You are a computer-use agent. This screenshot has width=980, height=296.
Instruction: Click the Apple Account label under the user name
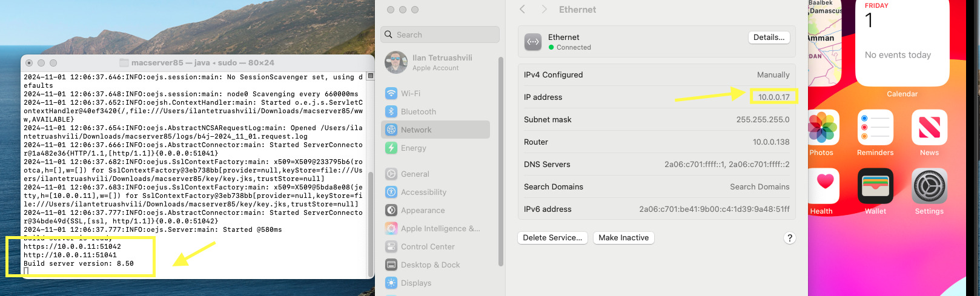[x=435, y=68]
